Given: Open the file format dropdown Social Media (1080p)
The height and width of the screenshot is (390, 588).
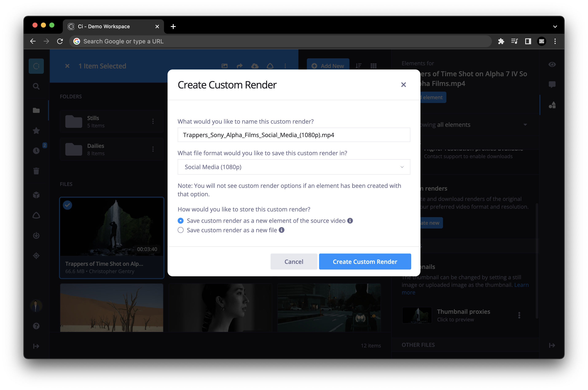Looking at the screenshot, I should tap(294, 167).
